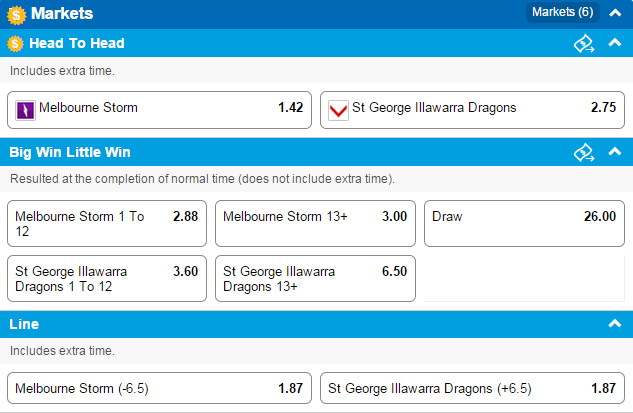
Task: Select Melbourne Storm (-6.5) line bet
Action: [x=159, y=388]
